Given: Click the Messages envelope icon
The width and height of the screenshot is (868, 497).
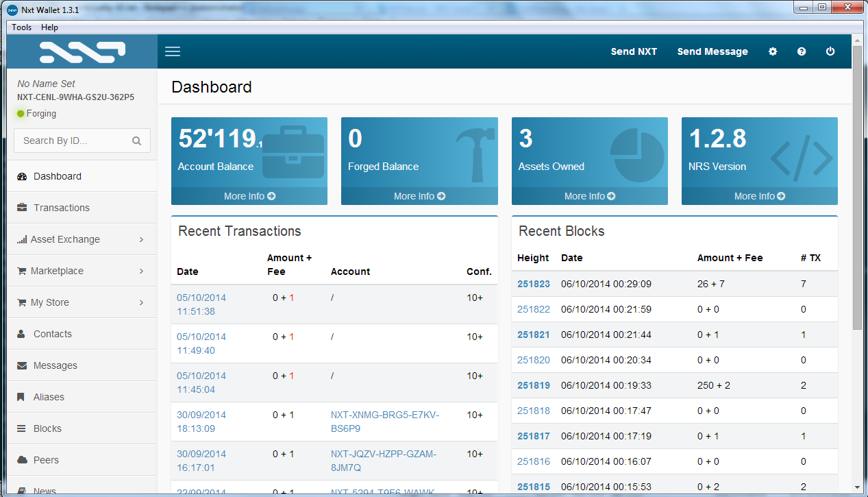Looking at the screenshot, I should [x=21, y=365].
